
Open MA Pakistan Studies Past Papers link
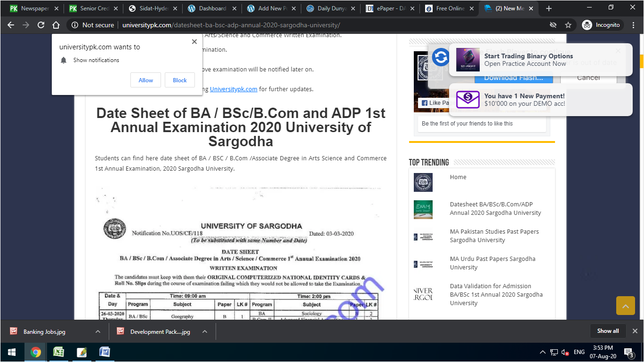pyautogui.click(x=494, y=236)
